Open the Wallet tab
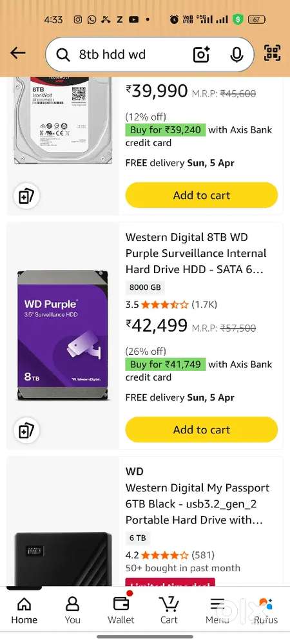This screenshot has width=290, height=644. click(121, 610)
